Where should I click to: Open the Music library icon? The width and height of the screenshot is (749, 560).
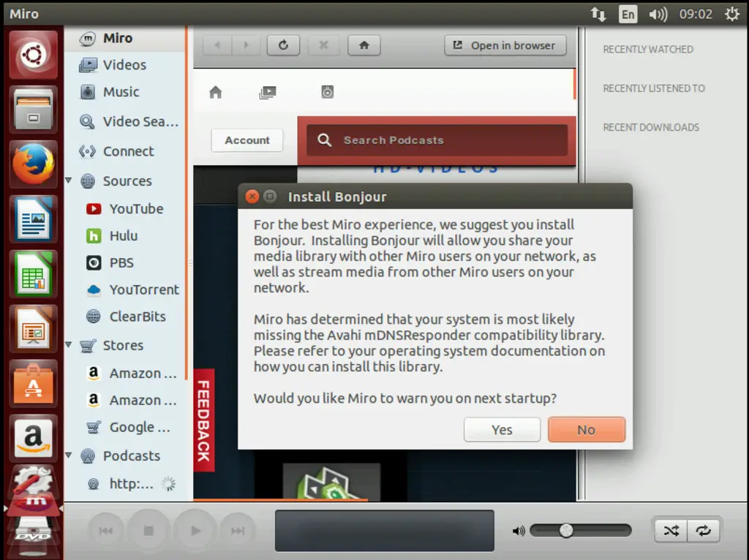[x=88, y=91]
